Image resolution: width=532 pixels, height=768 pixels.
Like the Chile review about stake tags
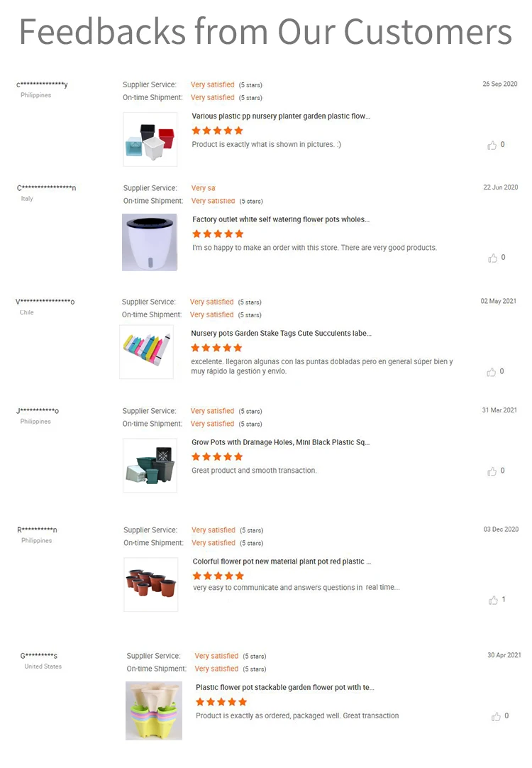[x=492, y=372]
